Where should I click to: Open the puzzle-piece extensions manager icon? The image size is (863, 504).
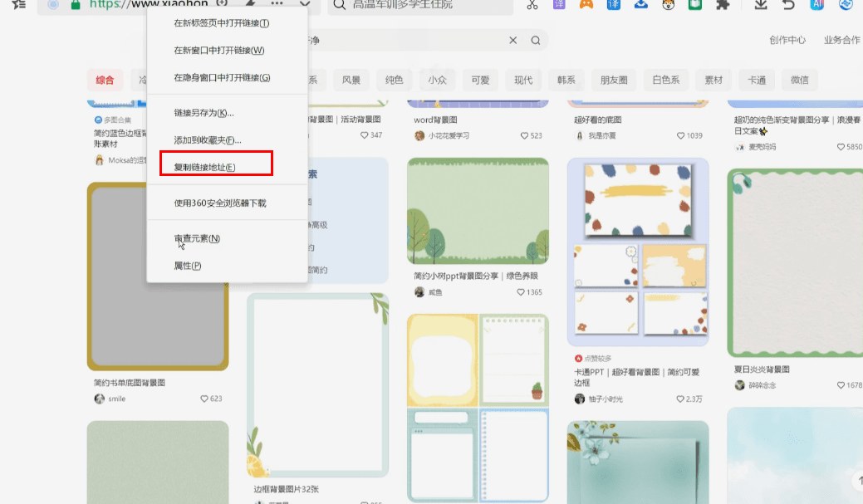(x=723, y=5)
